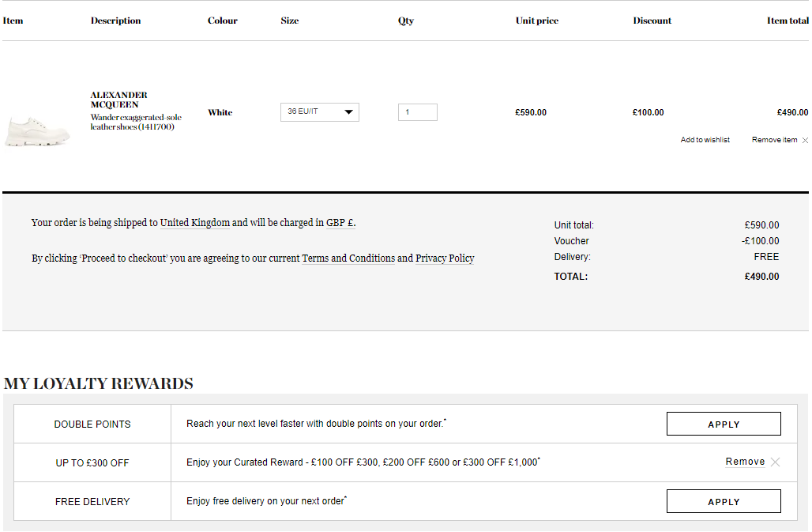Click the £490.00 item total in the item row
The image size is (812, 532).
tap(792, 112)
